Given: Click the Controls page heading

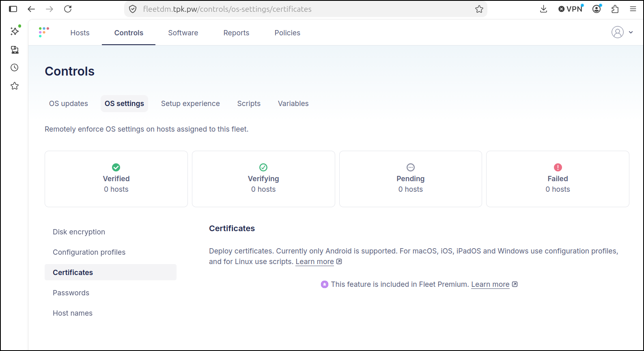Looking at the screenshot, I should [x=70, y=71].
